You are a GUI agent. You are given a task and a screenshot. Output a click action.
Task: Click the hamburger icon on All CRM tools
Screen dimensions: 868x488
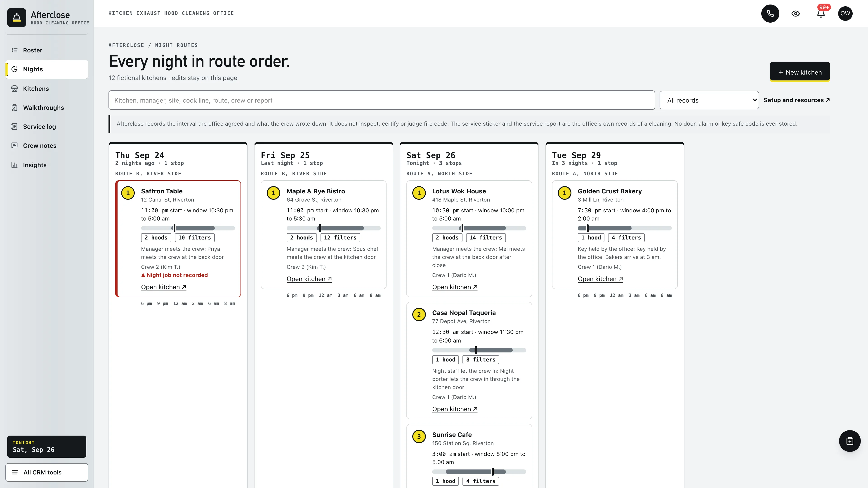(x=15, y=472)
